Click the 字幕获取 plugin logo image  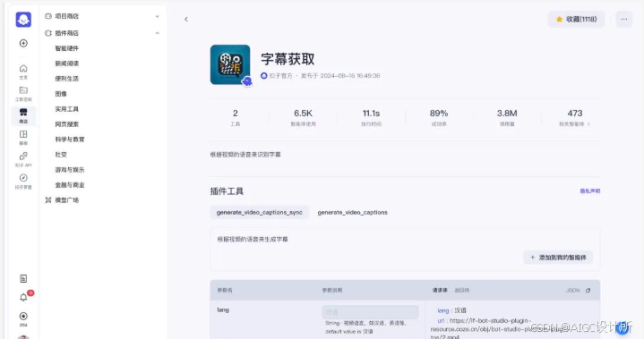[x=230, y=64]
